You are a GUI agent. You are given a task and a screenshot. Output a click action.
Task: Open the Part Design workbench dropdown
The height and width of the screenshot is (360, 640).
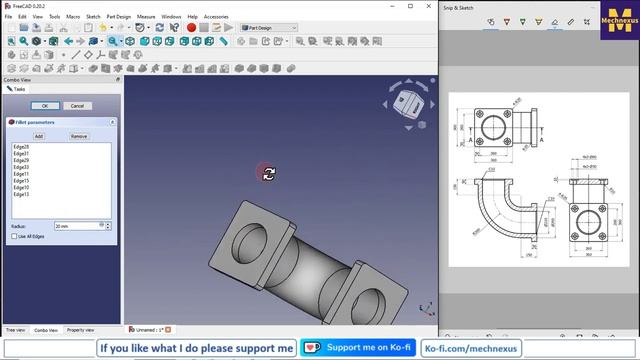(269, 28)
